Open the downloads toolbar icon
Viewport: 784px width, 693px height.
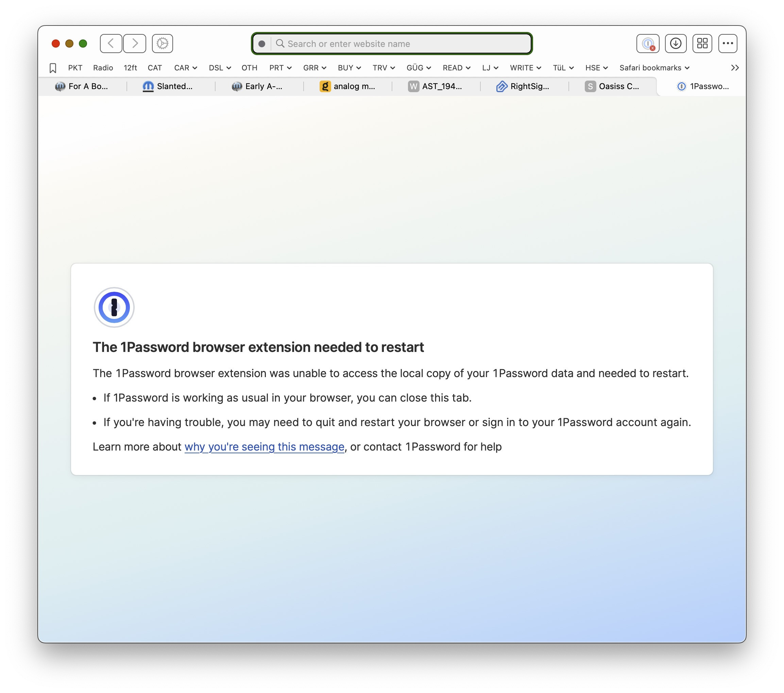point(676,44)
